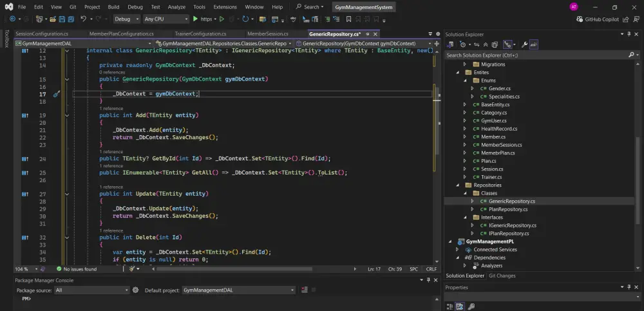
Task: Open the Build menu
Action: (113, 7)
